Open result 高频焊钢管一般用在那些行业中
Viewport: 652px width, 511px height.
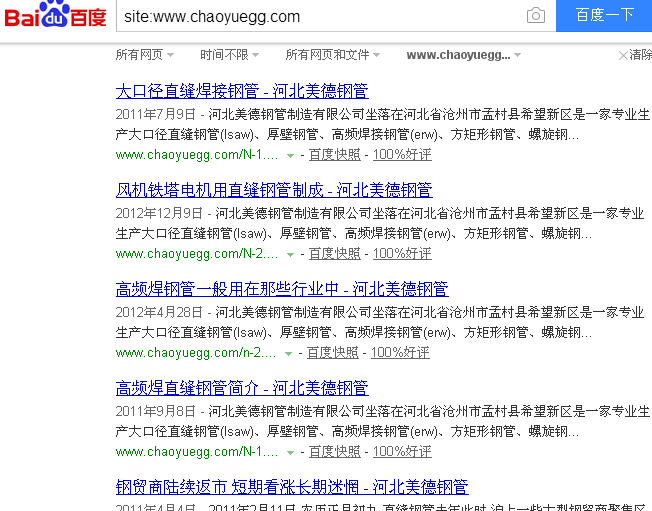pyautogui.click(x=282, y=289)
